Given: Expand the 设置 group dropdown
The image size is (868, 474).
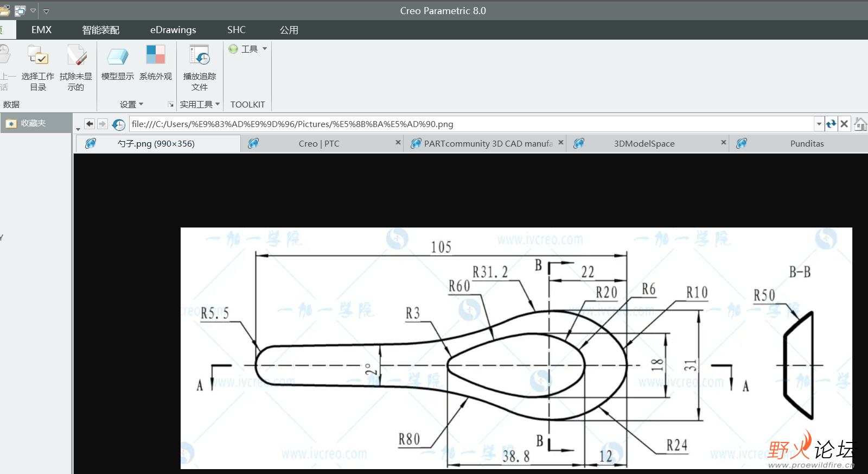Looking at the screenshot, I should point(131,104).
